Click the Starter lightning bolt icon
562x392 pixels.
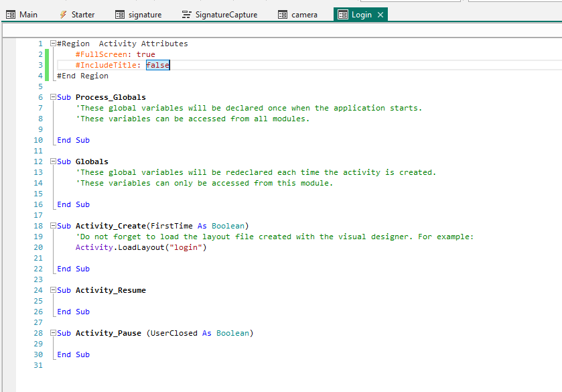pos(63,15)
